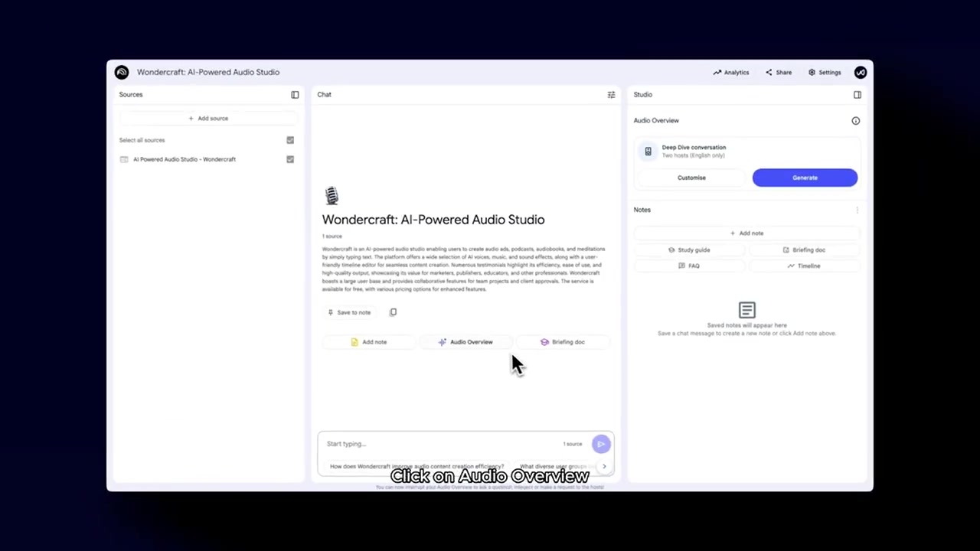
Task: Click the Add note chip in the chat
Action: 368,342
